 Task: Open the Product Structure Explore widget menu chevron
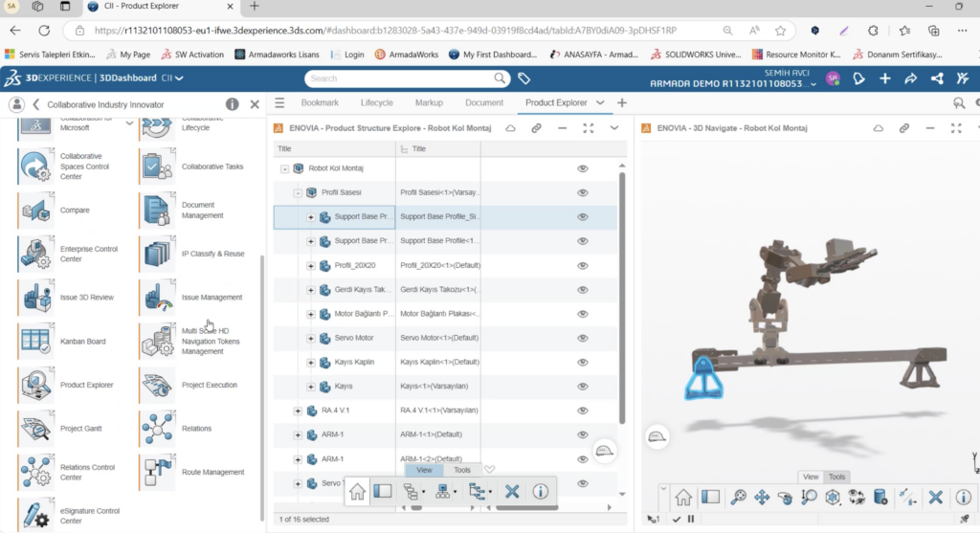(614, 128)
